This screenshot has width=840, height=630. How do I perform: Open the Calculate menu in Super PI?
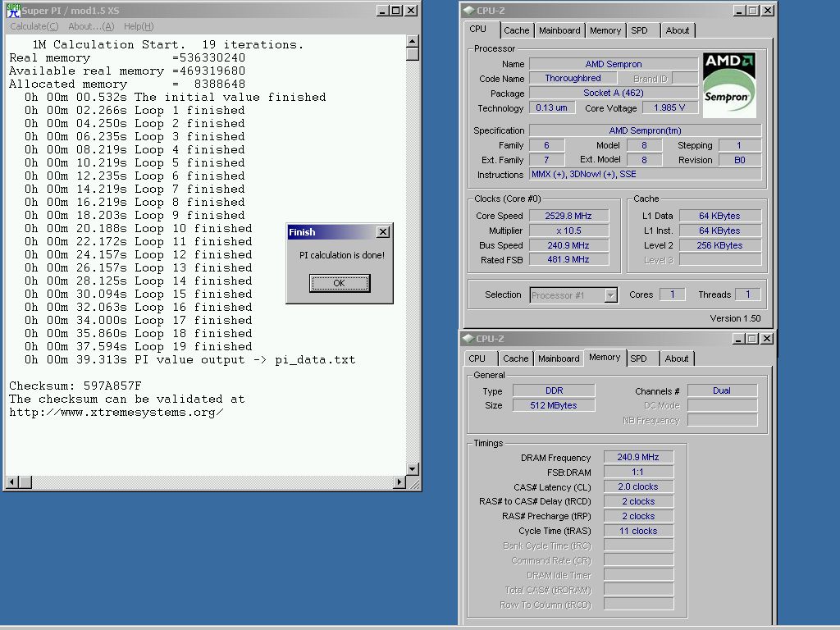pos(34,26)
